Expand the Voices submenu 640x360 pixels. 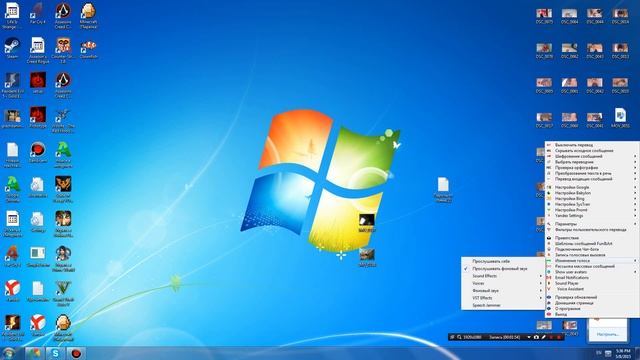pyautogui.click(x=502, y=283)
